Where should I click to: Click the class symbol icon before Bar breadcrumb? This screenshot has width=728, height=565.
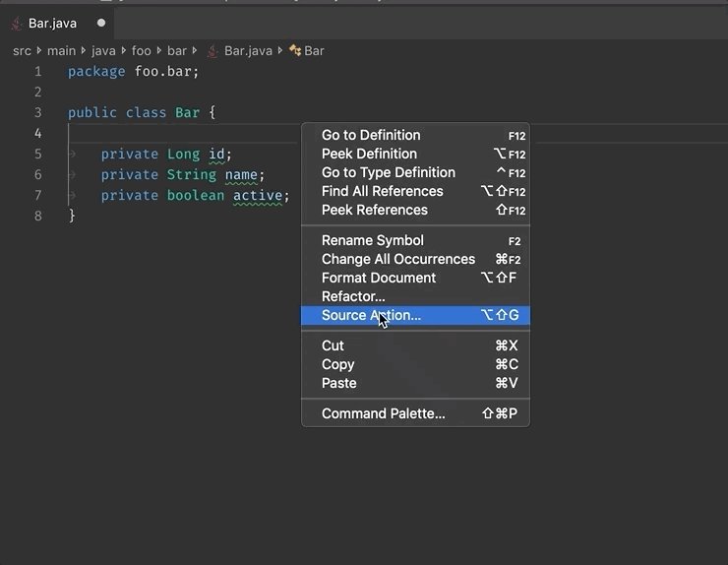pyautogui.click(x=295, y=50)
